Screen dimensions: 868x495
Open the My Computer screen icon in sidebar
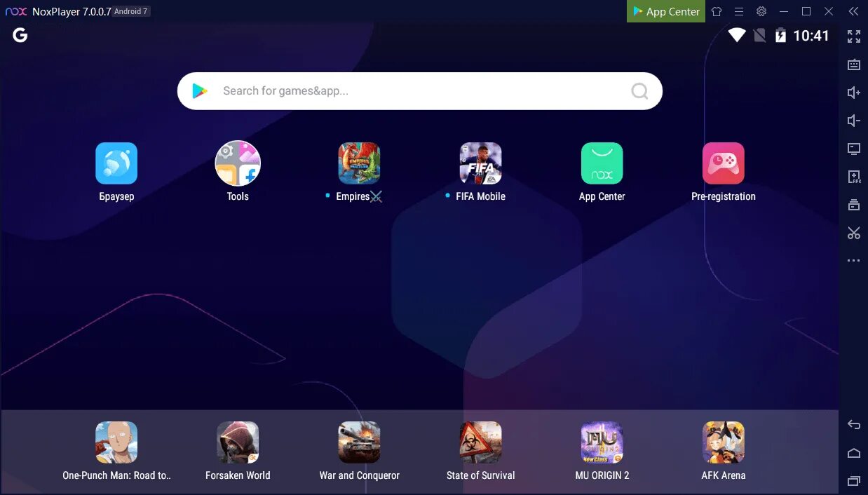(x=853, y=149)
